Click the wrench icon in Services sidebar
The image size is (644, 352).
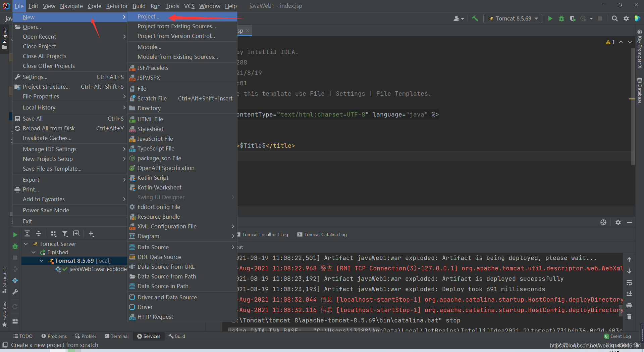click(x=15, y=292)
